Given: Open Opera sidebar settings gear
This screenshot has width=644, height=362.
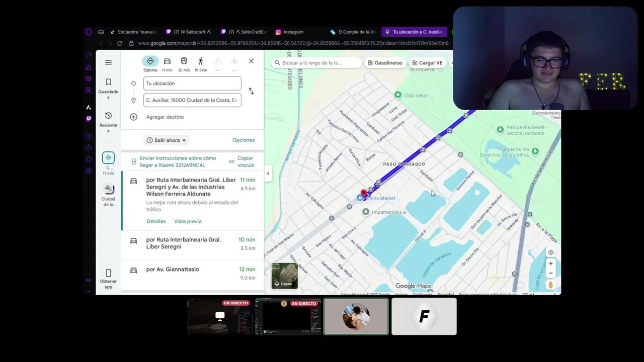Looking at the screenshot, I should point(89,170).
